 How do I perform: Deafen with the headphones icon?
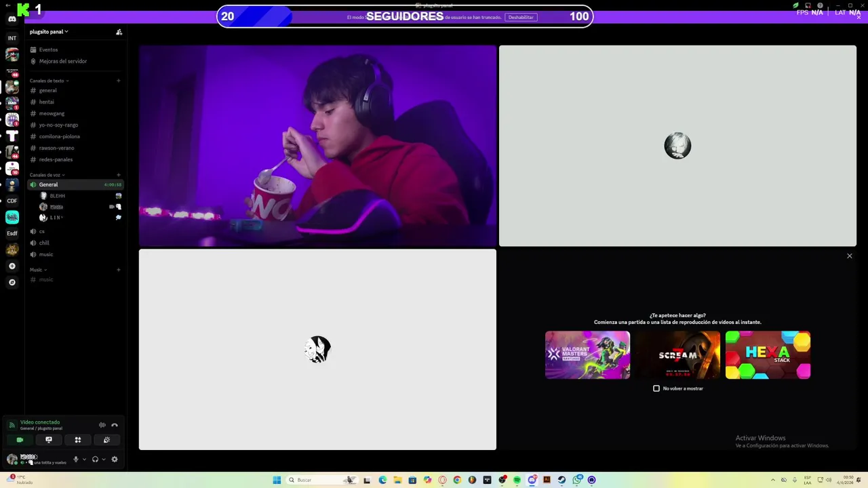(x=95, y=459)
